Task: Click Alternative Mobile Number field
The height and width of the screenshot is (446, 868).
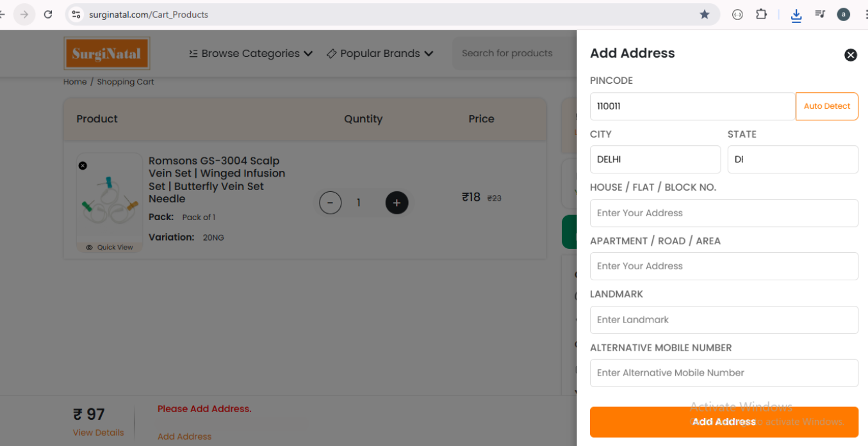Action: click(x=723, y=373)
